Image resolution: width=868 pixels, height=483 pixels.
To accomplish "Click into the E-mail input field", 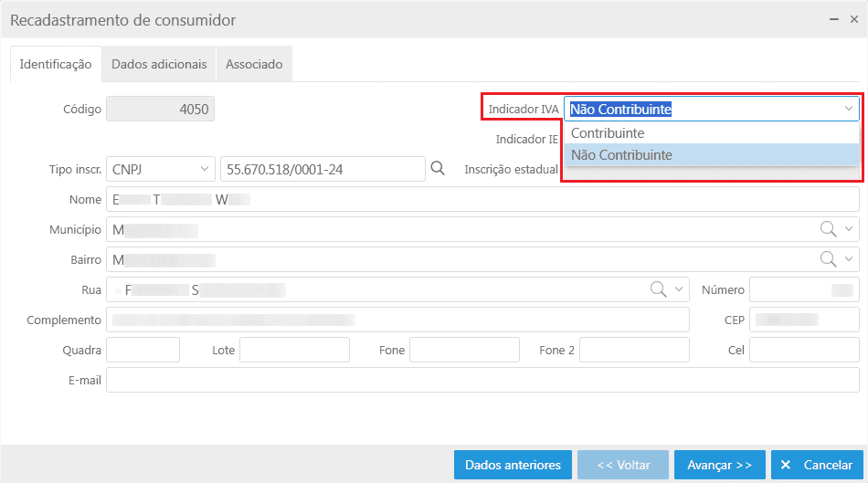I will 482,380.
